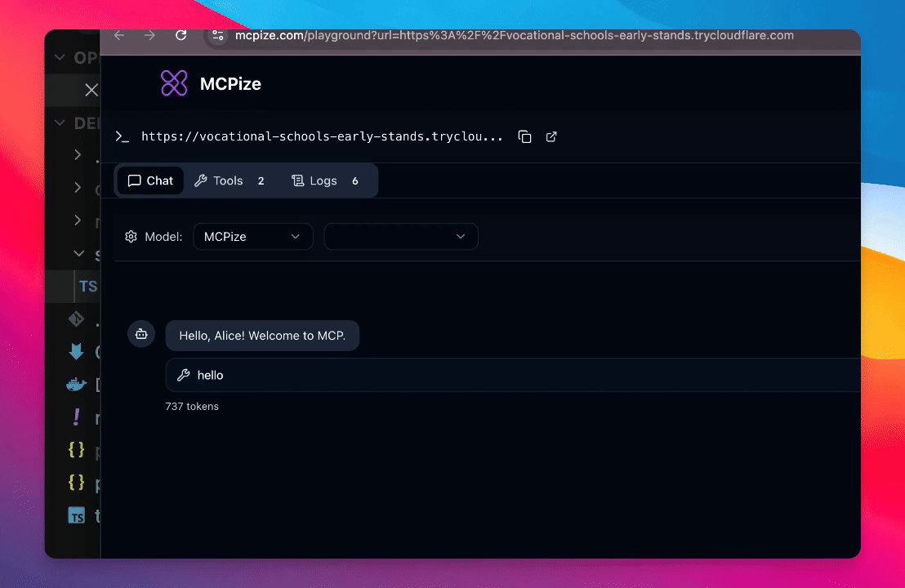Click the terminal prompt icon
The image size is (905, 588).
click(x=123, y=136)
